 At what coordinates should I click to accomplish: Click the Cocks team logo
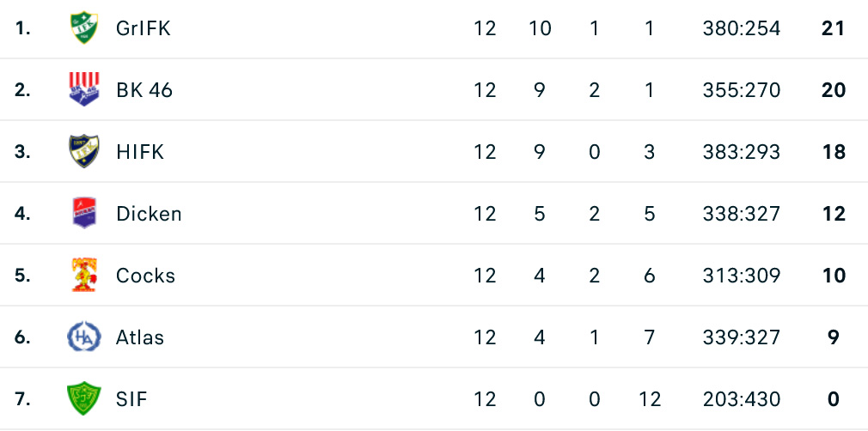[x=84, y=276]
